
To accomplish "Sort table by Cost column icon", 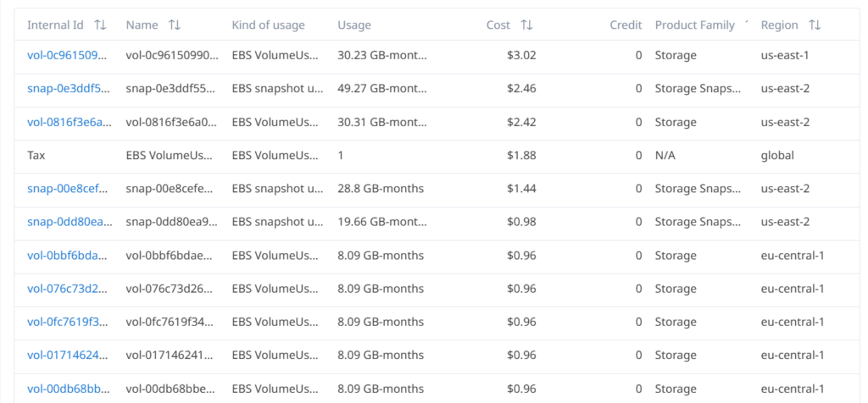I will click(x=526, y=25).
